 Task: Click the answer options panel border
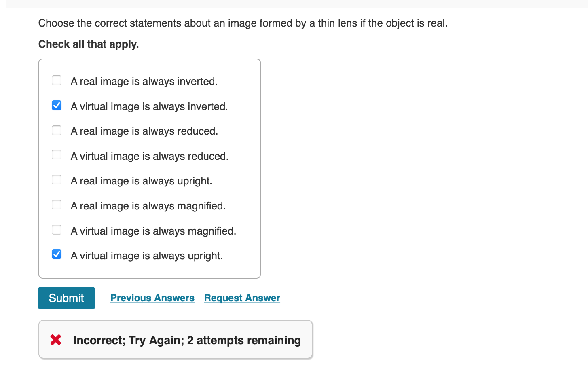point(150,59)
